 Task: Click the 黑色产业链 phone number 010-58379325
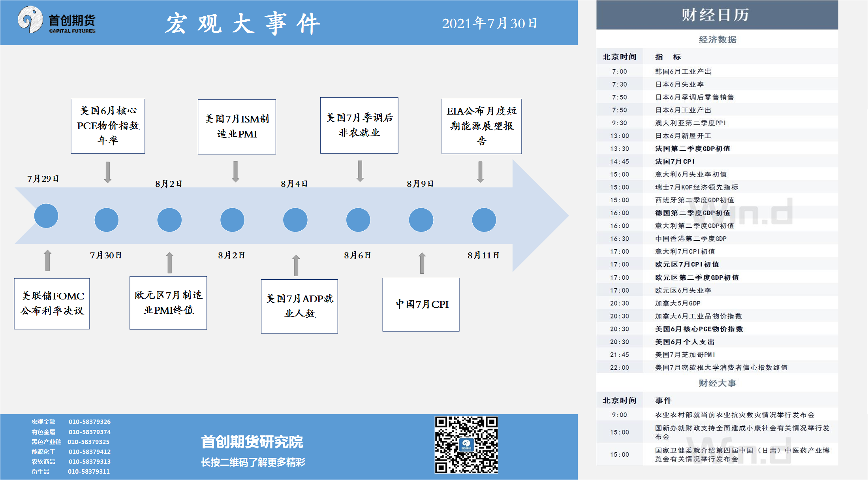[x=88, y=442]
